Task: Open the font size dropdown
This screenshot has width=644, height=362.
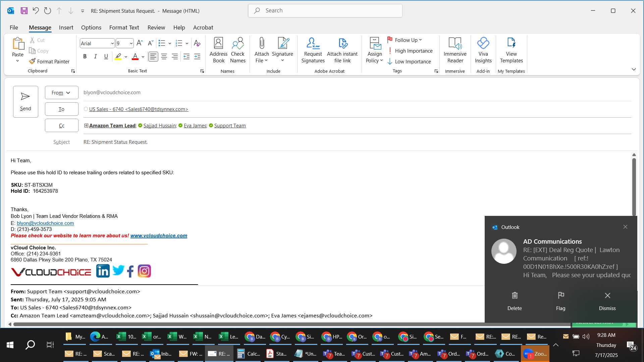Action: [131, 44]
